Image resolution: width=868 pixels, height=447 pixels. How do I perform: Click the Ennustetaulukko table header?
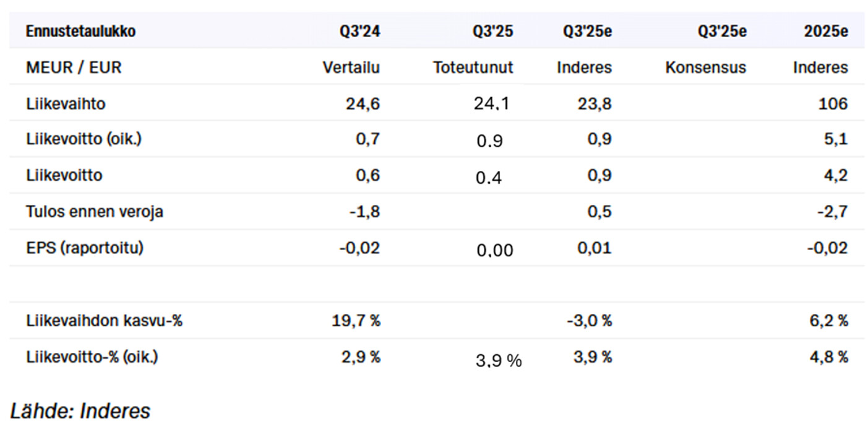click(80, 32)
